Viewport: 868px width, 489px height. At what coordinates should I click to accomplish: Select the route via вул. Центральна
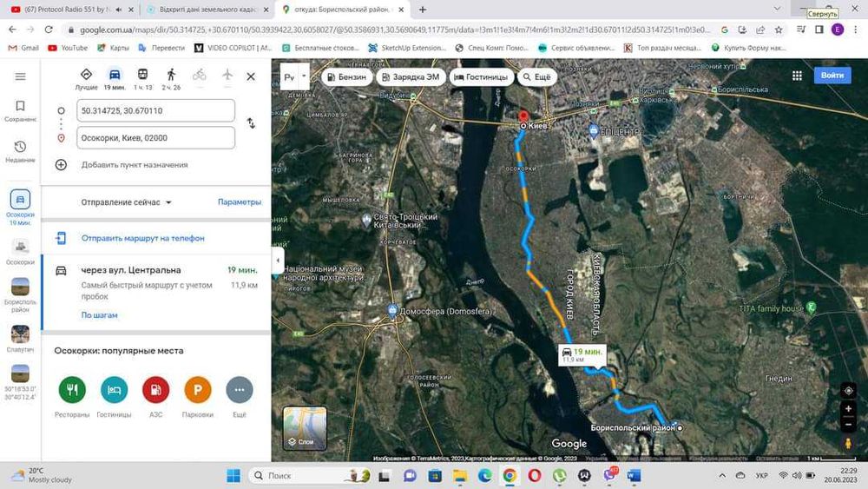tap(156, 292)
